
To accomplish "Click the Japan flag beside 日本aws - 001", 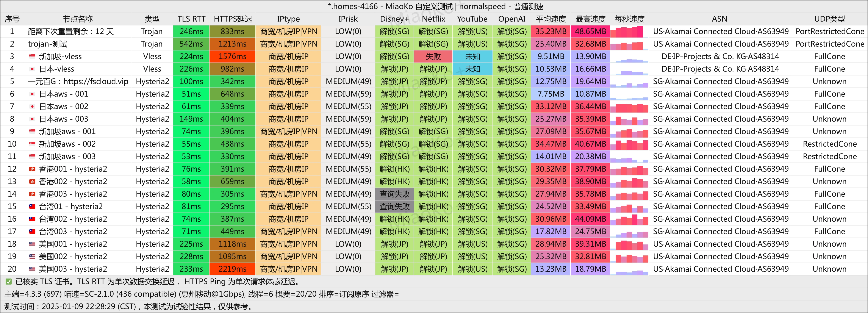I will [32, 94].
